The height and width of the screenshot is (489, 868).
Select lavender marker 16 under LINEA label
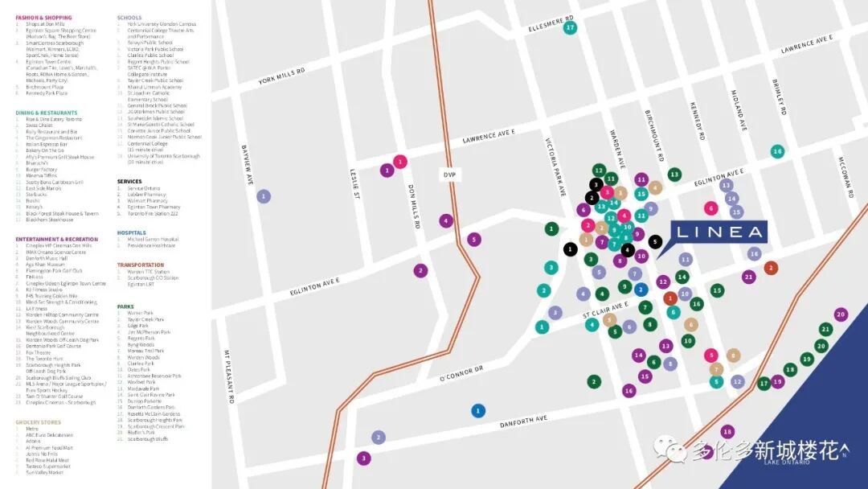754,253
